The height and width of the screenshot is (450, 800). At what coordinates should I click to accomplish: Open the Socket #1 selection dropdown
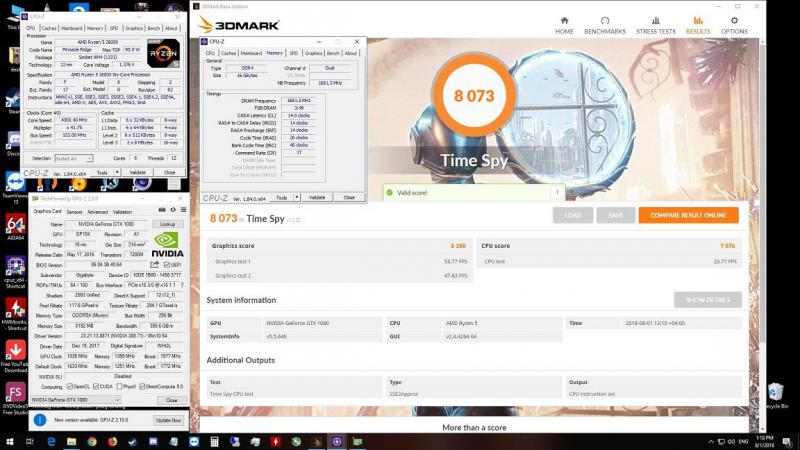[76, 158]
